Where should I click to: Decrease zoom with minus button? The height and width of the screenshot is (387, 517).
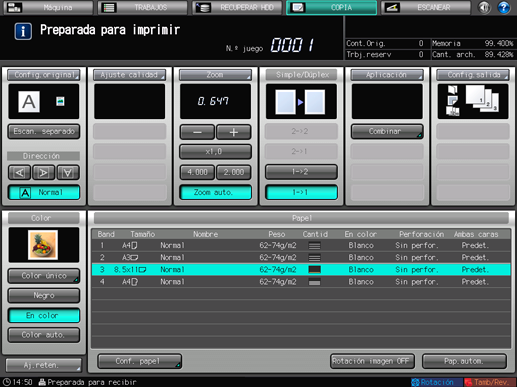pyautogui.click(x=197, y=132)
